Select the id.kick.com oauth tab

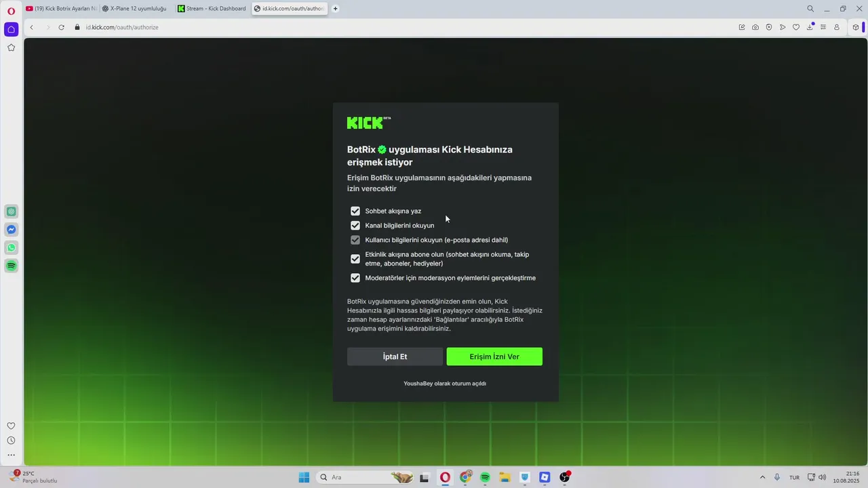coord(290,9)
